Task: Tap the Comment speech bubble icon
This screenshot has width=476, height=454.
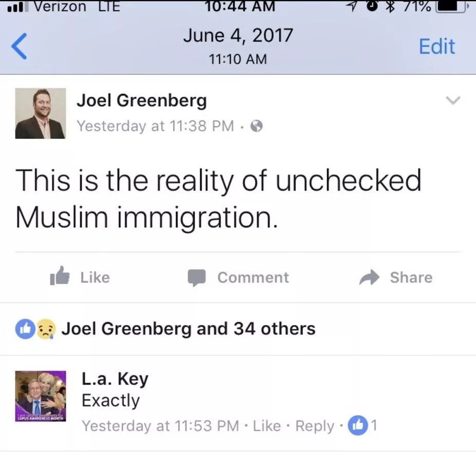Action: click(x=197, y=278)
